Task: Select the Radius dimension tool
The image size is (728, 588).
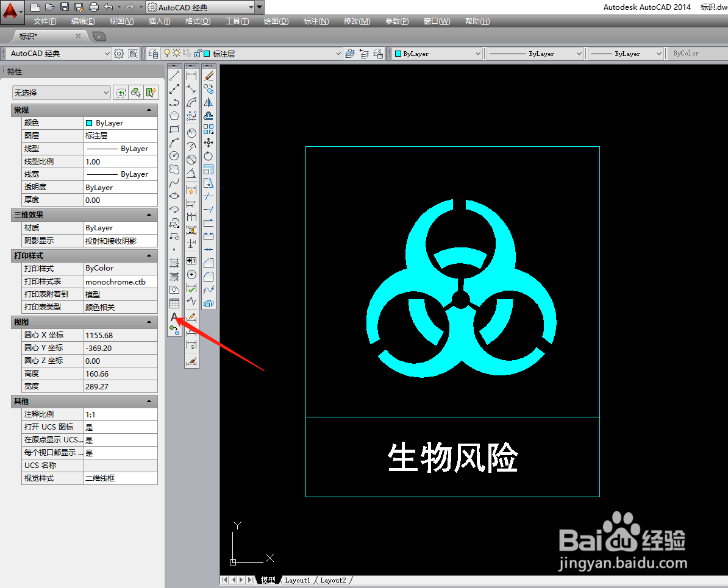Action: coord(191,133)
